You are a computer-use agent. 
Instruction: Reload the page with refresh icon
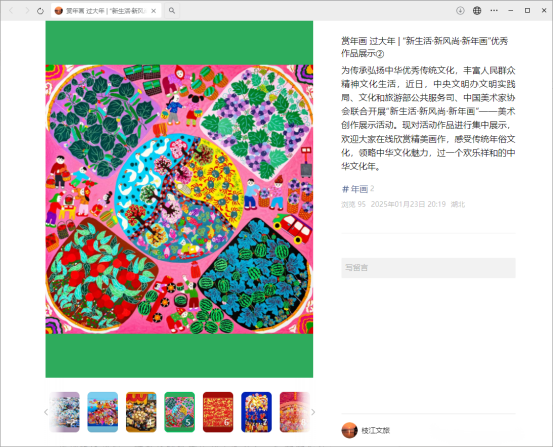40,11
